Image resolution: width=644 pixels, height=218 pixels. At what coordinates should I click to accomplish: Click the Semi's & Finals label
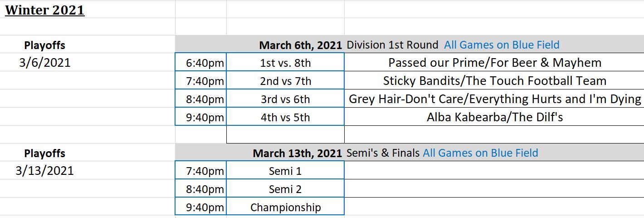click(x=383, y=153)
